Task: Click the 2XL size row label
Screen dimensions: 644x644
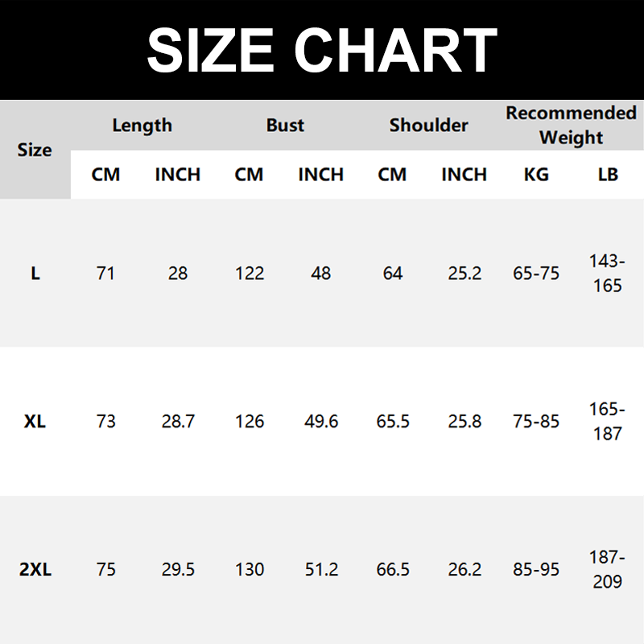Action: coord(35,570)
